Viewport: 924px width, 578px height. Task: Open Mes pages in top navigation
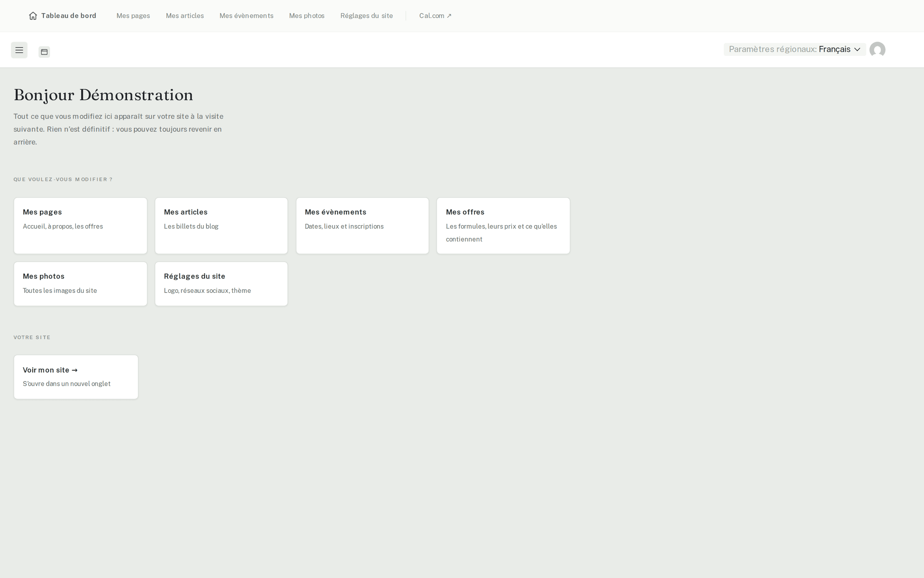[x=133, y=16]
